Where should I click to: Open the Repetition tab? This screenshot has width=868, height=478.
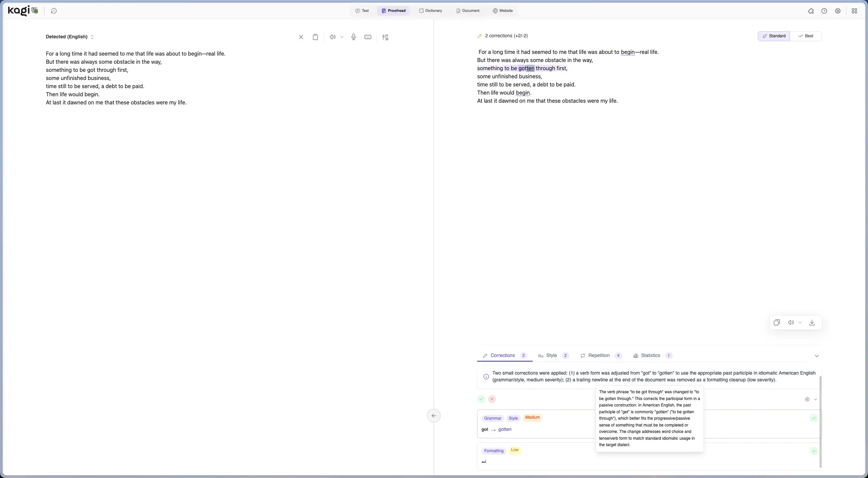tap(598, 355)
